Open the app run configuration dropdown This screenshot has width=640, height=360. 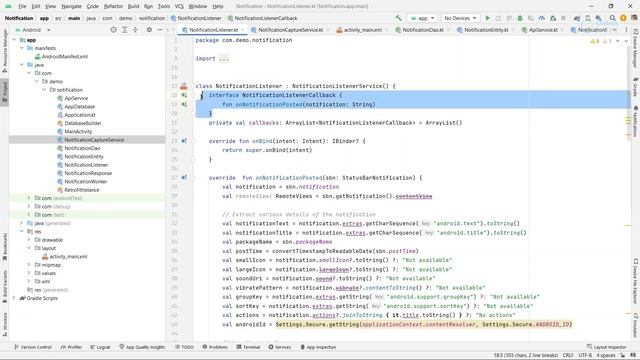(x=422, y=18)
